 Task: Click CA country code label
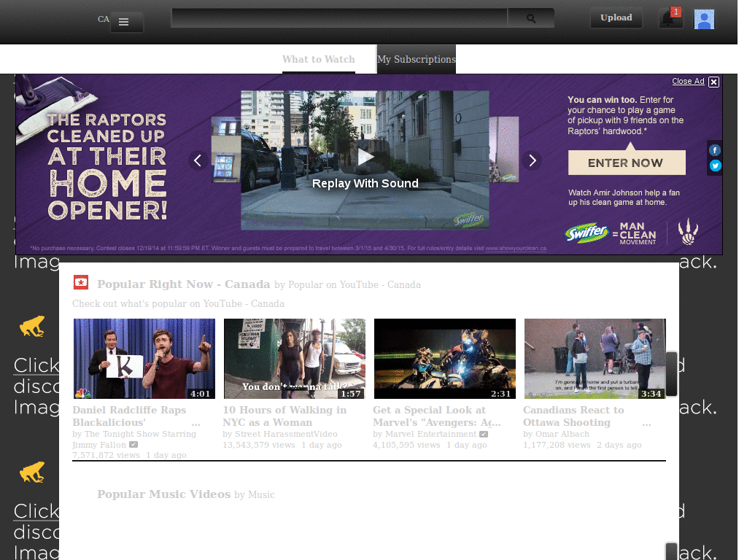[104, 19]
